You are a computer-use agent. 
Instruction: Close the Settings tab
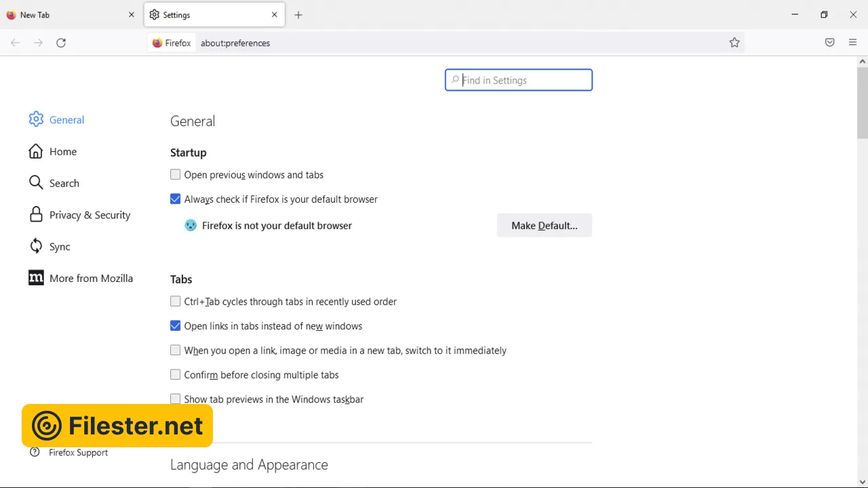click(275, 15)
